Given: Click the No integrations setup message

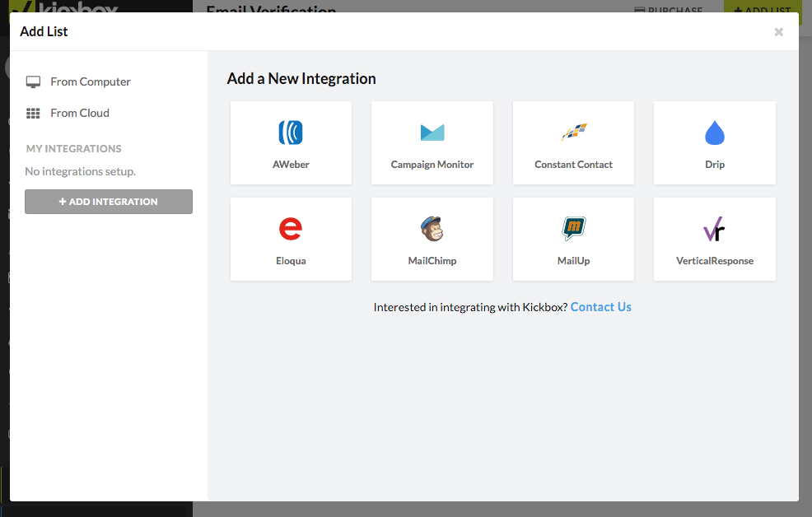Looking at the screenshot, I should point(80,171).
